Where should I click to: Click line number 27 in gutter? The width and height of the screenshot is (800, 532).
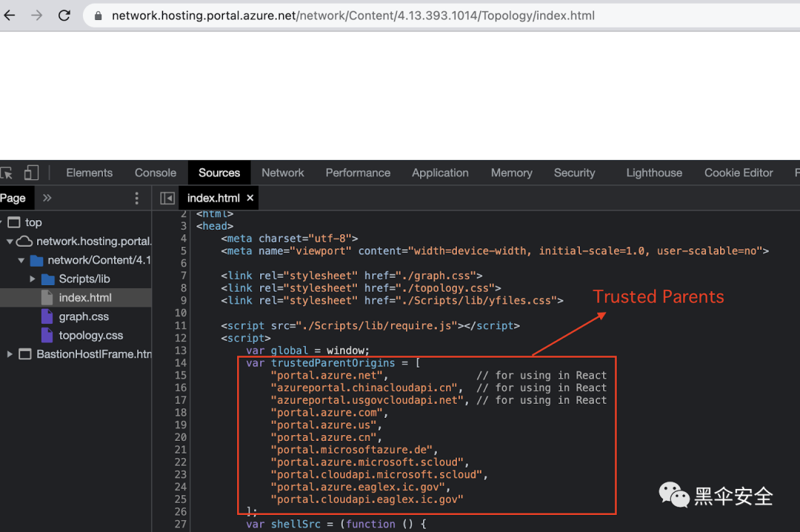(x=181, y=525)
